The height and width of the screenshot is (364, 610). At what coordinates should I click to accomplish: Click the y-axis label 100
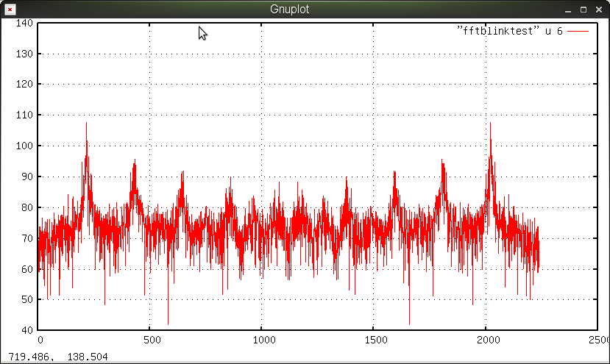click(25, 146)
